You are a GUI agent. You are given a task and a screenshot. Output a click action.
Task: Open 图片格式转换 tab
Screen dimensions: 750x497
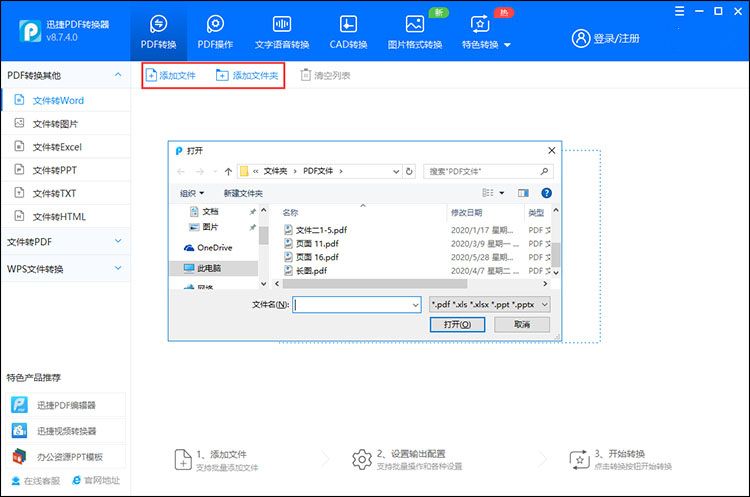tap(415, 33)
